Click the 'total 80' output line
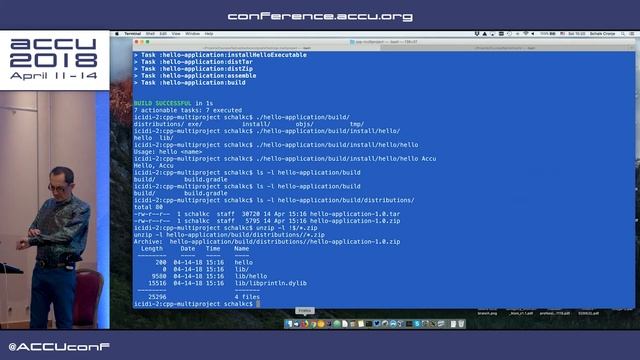 pyautogui.click(x=148, y=207)
